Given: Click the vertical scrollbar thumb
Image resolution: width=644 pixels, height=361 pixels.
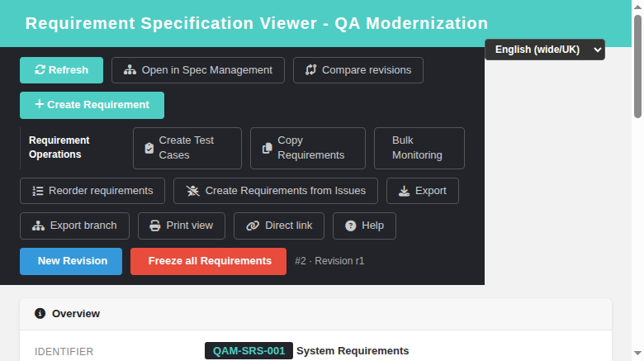Looking at the screenshot, I should pyautogui.click(x=637, y=66).
